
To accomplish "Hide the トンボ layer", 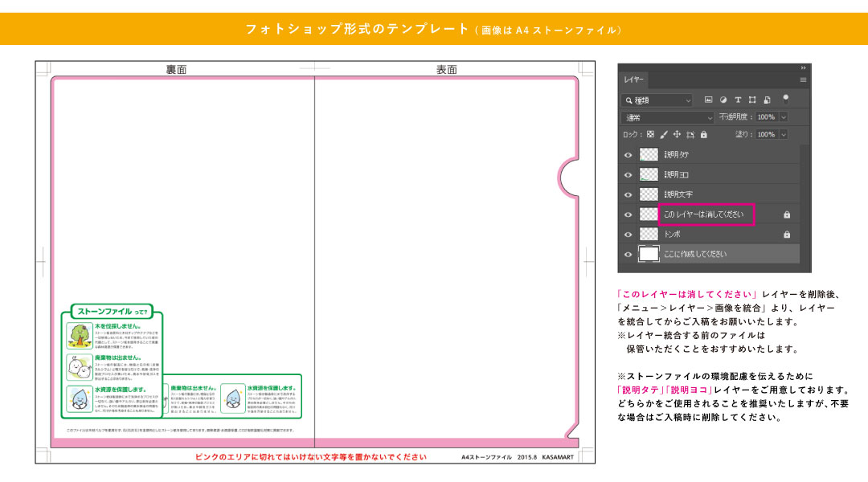I will pyautogui.click(x=628, y=235).
